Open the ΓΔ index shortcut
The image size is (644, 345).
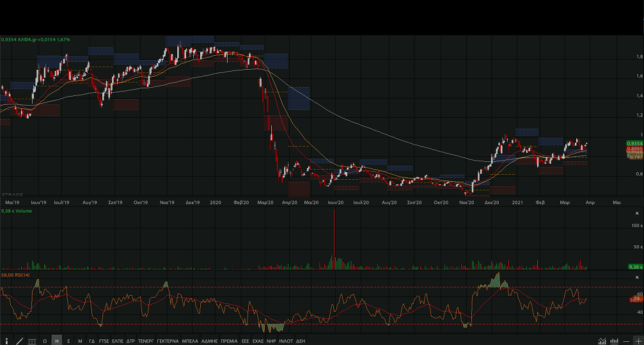click(91, 341)
